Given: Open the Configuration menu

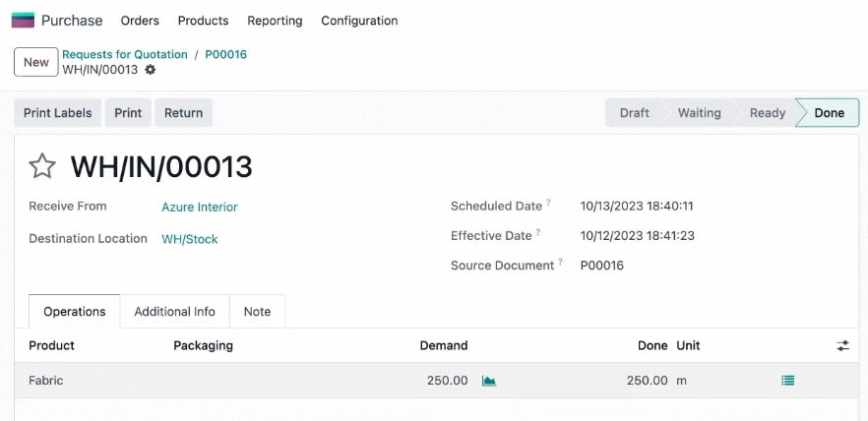Looking at the screenshot, I should (x=359, y=21).
